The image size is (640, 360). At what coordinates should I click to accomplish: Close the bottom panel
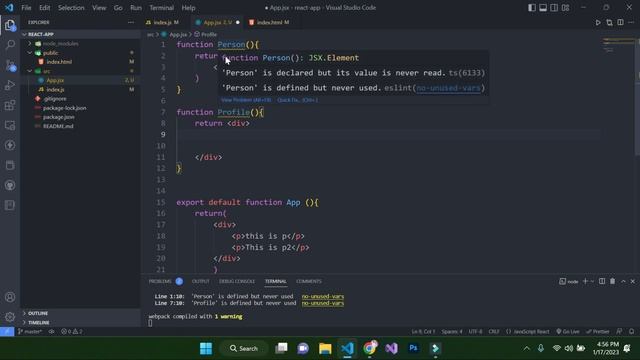(633, 281)
